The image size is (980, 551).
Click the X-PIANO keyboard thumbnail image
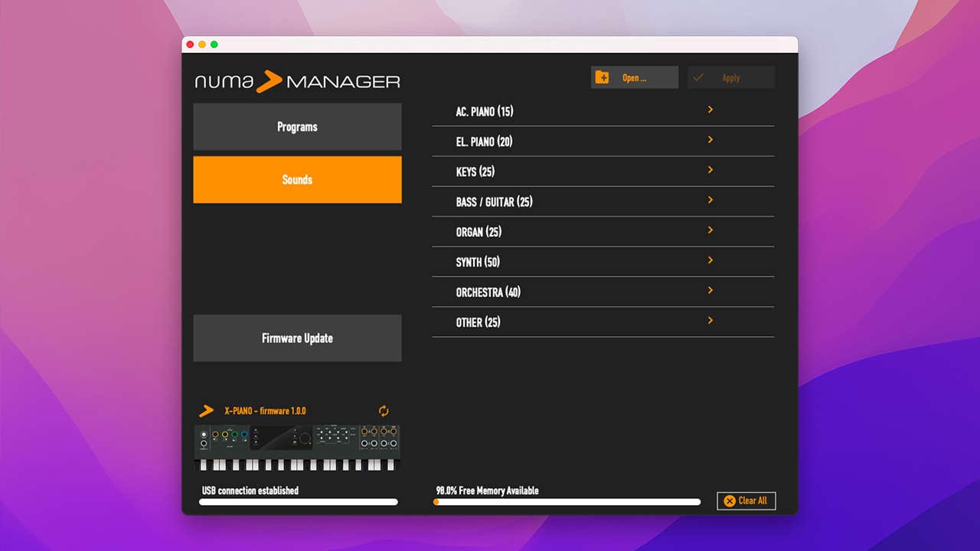click(x=297, y=448)
